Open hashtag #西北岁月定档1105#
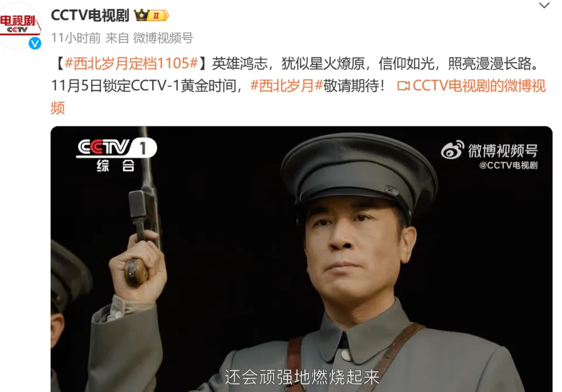Screen dimensions: 562x392 click(132, 63)
